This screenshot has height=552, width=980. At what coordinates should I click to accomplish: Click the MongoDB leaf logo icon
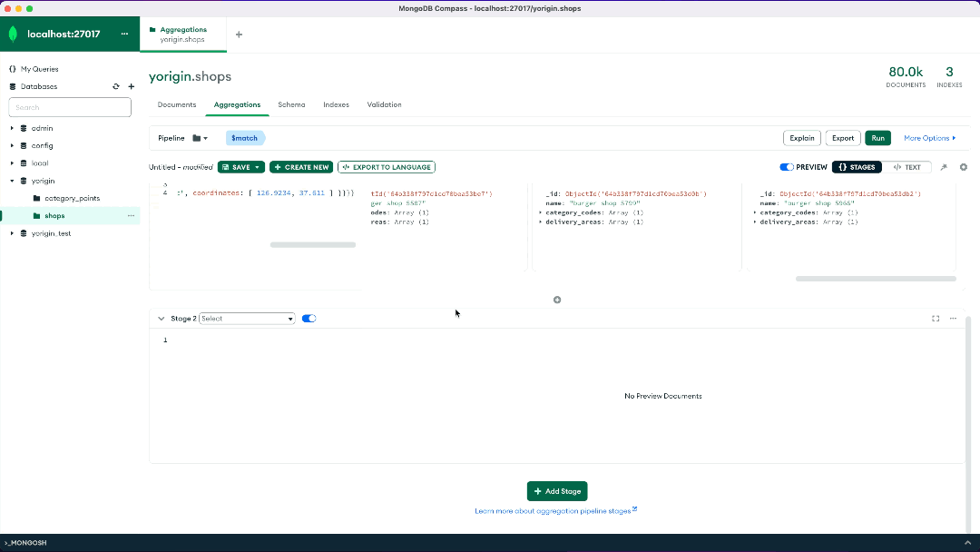point(13,34)
